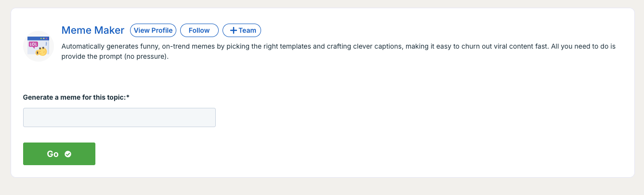This screenshot has width=644, height=195.
Task: Click the plus icon on Team button
Action: click(x=233, y=30)
